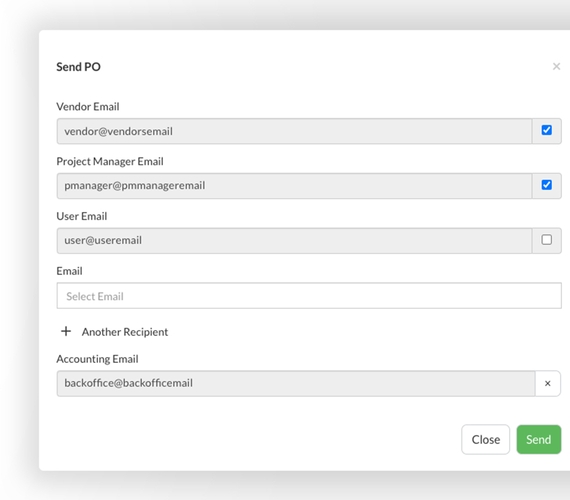Dismiss the Send PO dialog with the X icon
Screen dimensions: 570x500
pos(556,67)
